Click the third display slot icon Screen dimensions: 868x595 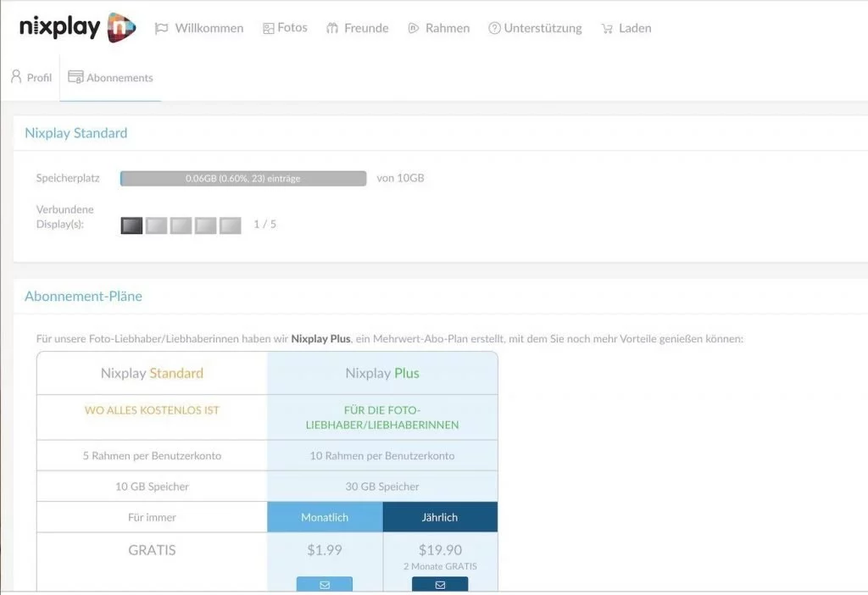click(x=181, y=225)
